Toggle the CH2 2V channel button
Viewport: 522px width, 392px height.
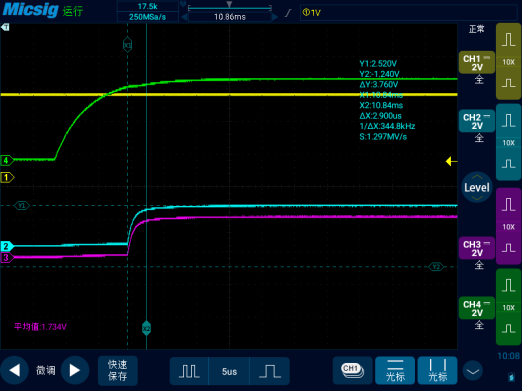477,121
